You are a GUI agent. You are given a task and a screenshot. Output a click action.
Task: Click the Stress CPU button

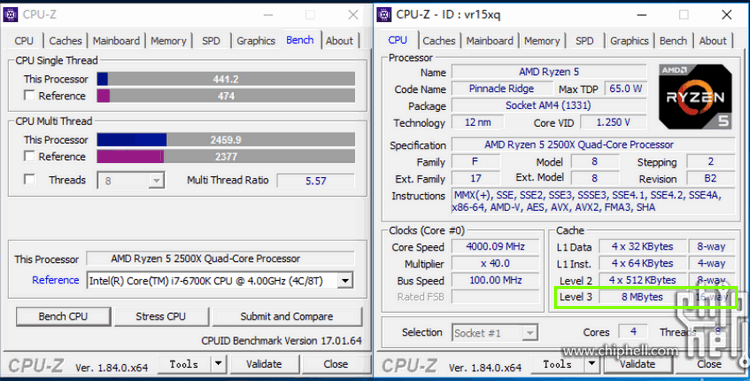[x=161, y=316]
